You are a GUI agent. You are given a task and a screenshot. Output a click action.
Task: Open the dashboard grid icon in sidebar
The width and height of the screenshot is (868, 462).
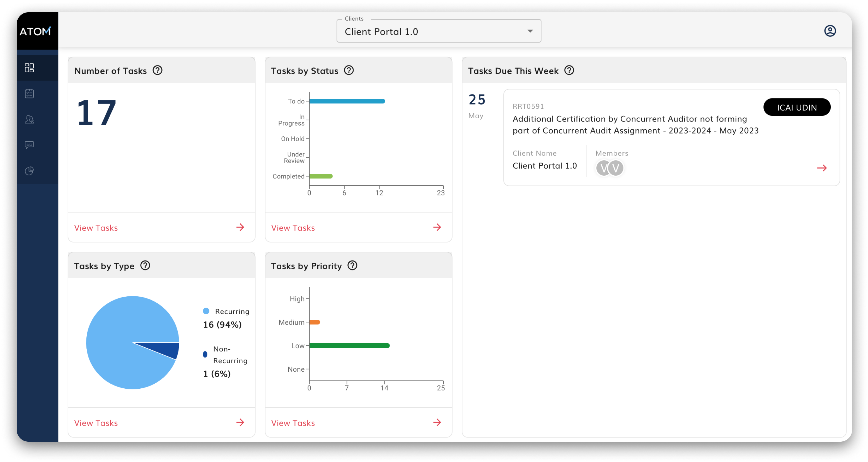click(29, 68)
